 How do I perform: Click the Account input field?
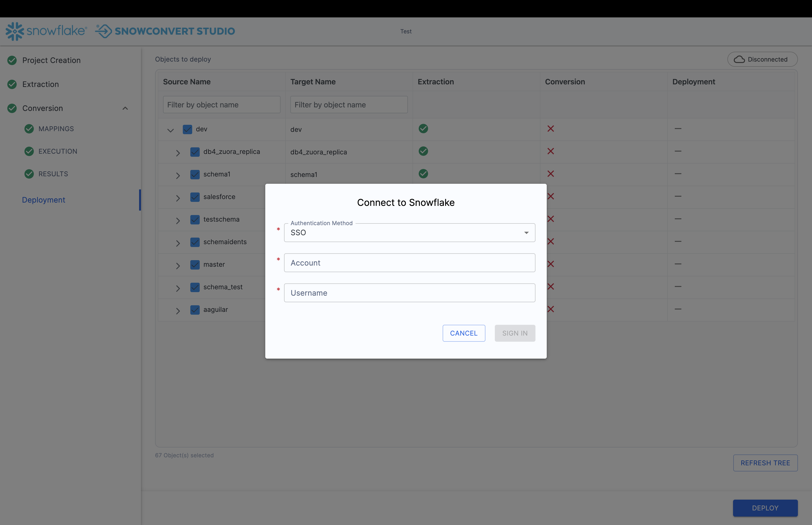pyautogui.click(x=410, y=263)
